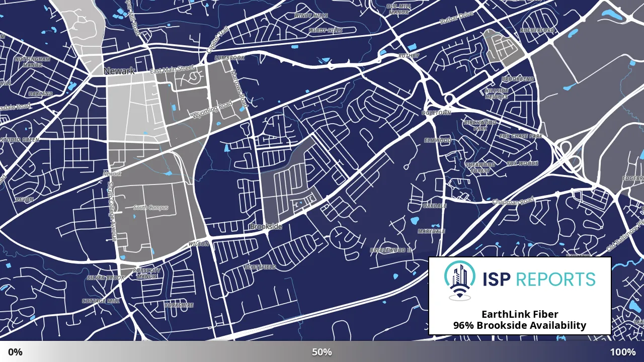Click the Silver Brook label
The height and width of the screenshot is (362, 644).
(106, 278)
